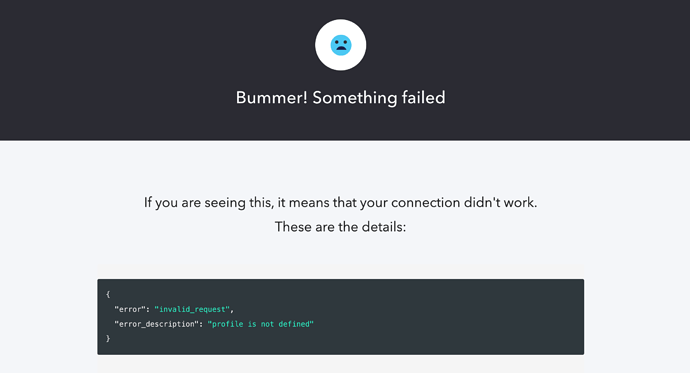
Task: Click the opening curly brace in code
Action: point(108,294)
